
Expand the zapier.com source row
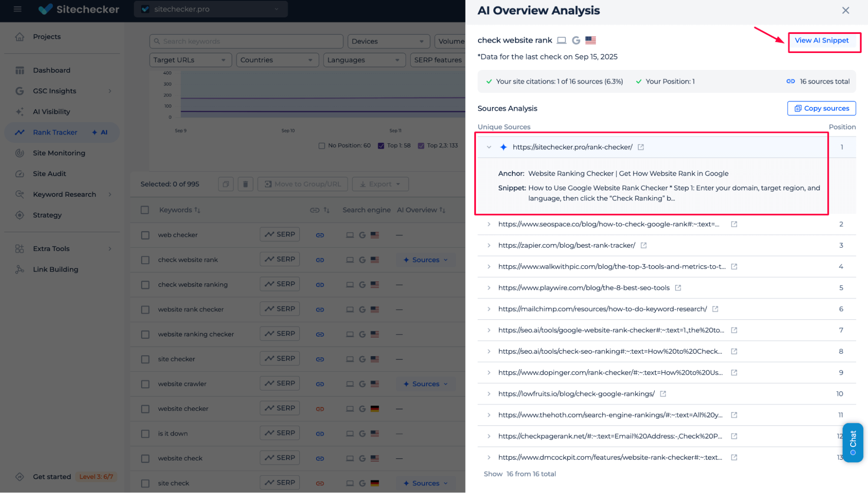[489, 245]
